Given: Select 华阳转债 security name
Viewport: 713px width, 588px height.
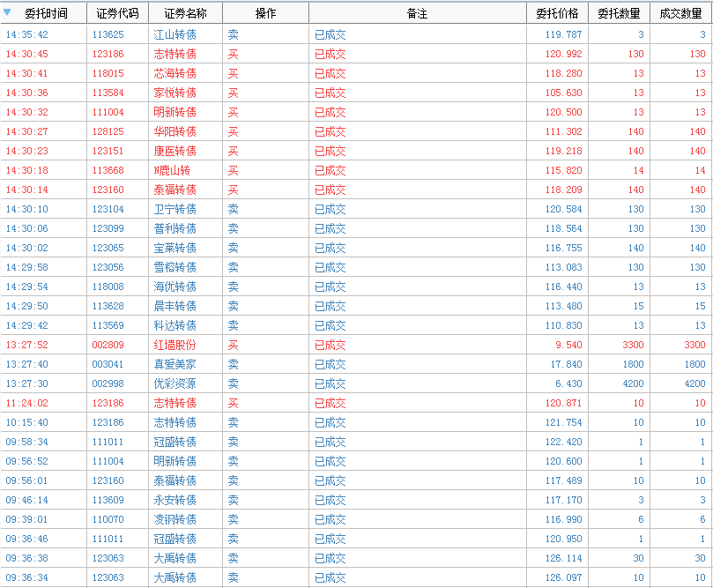Looking at the screenshot, I should pos(175,131).
